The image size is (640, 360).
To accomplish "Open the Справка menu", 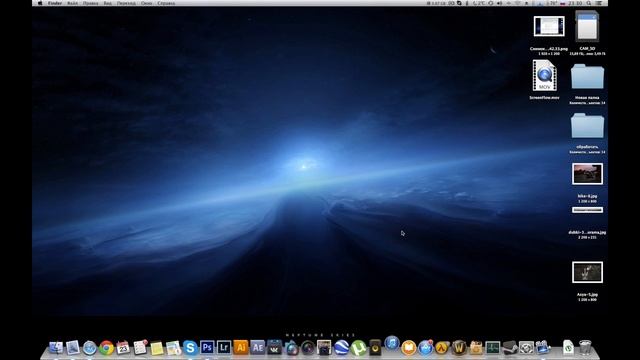I will [166, 3].
